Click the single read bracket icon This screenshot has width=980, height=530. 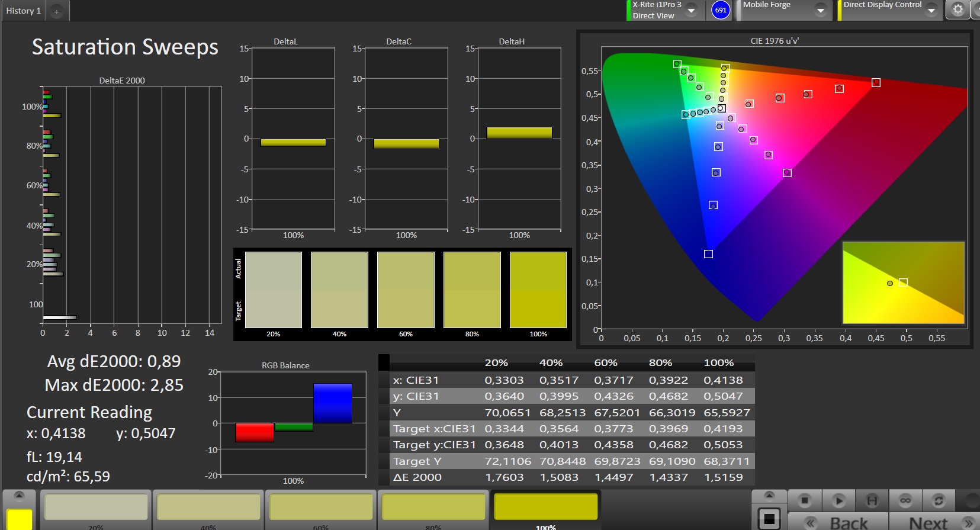[872, 500]
